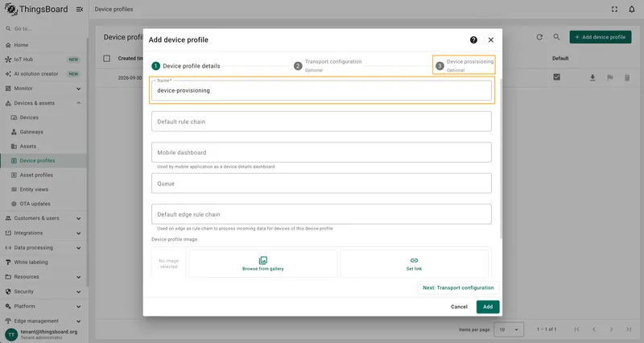The width and height of the screenshot is (644, 343).
Task: Open the Queue field
Action: click(x=321, y=184)
